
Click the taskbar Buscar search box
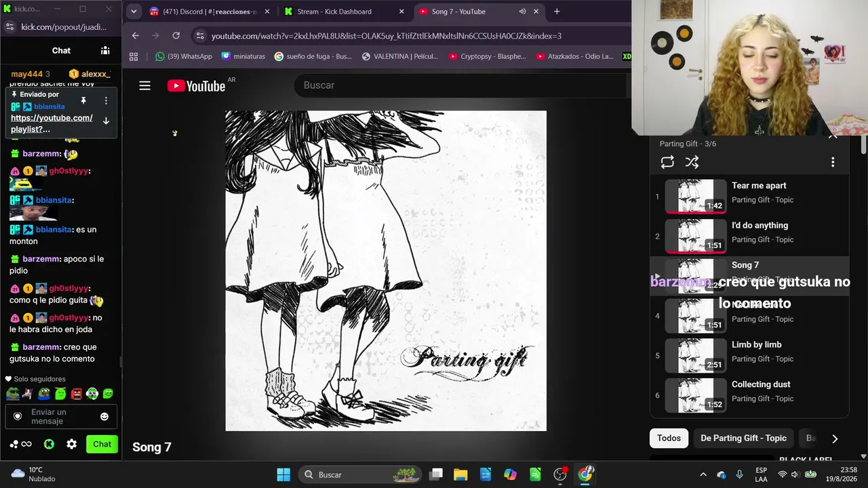coord(359,474)
